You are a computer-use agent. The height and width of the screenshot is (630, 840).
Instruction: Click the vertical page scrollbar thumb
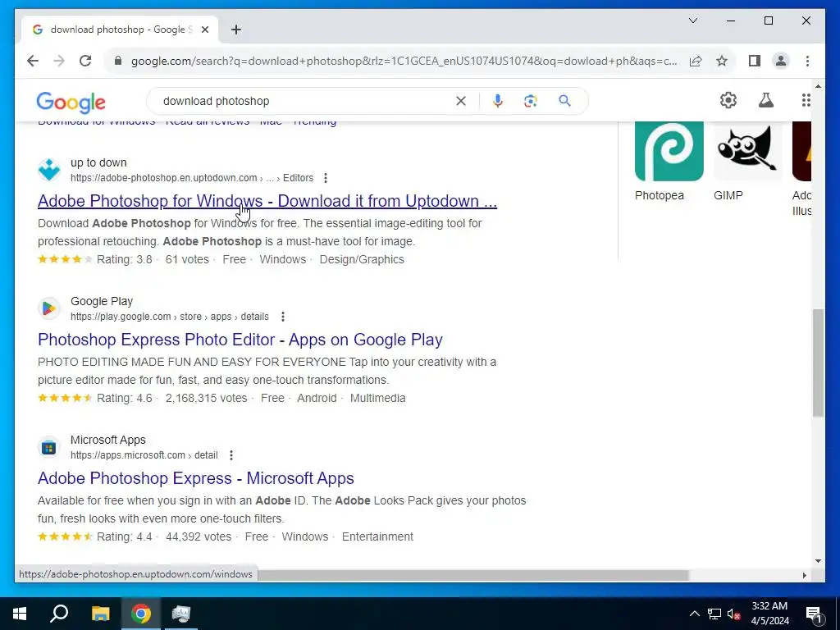click(x=818, y=363)
